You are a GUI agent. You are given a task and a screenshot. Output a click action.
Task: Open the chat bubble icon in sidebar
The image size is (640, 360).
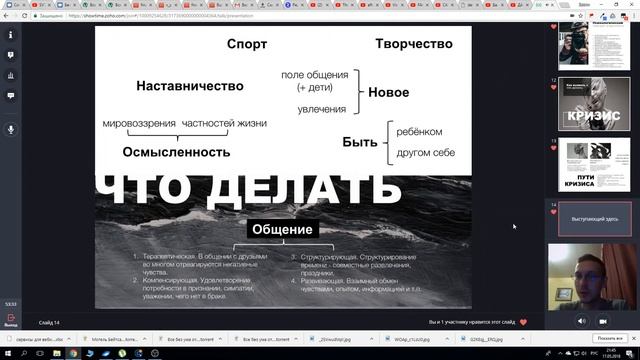click(11, 96)
